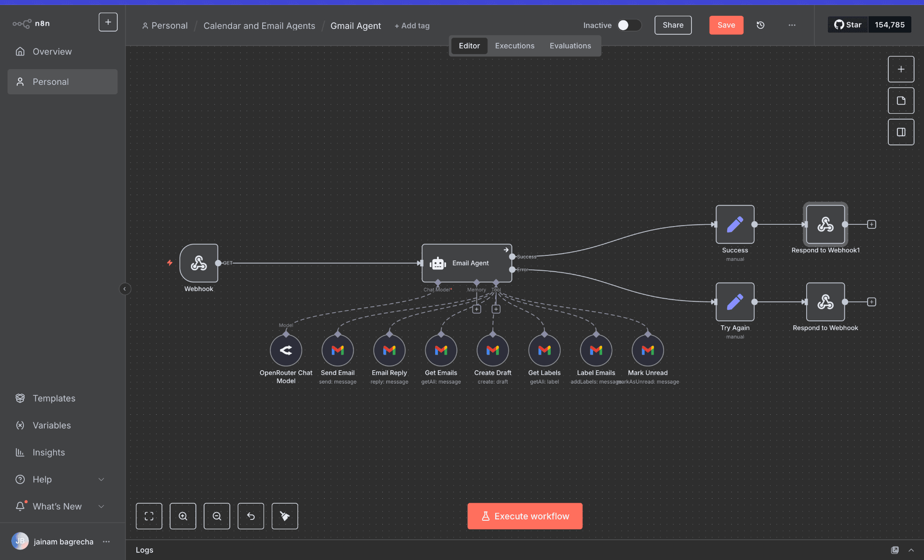Toggle the side panel icon at right
This screenshot has height=560, width=924.
point(901,132)
